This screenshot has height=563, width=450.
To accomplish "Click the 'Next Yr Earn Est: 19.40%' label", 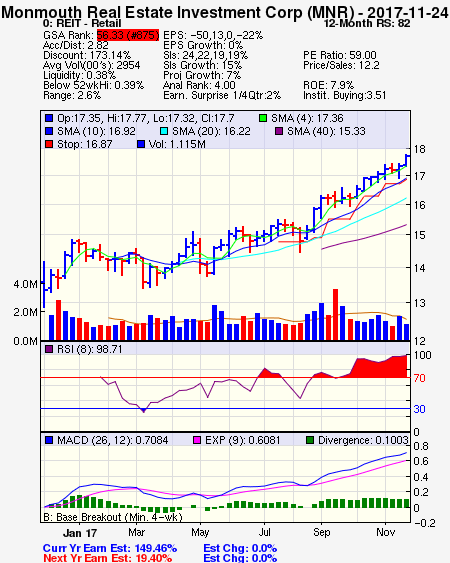I will [107, 558].
